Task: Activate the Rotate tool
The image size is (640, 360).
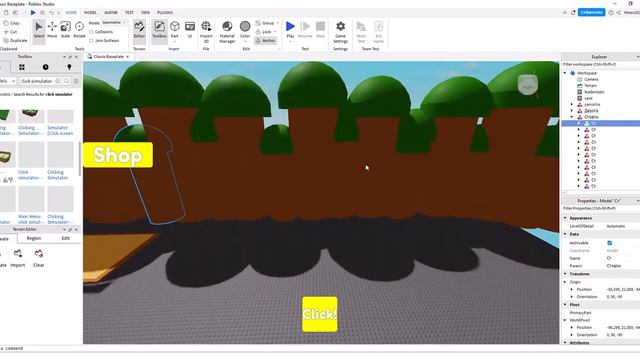Action: click(x=79, y=30)
